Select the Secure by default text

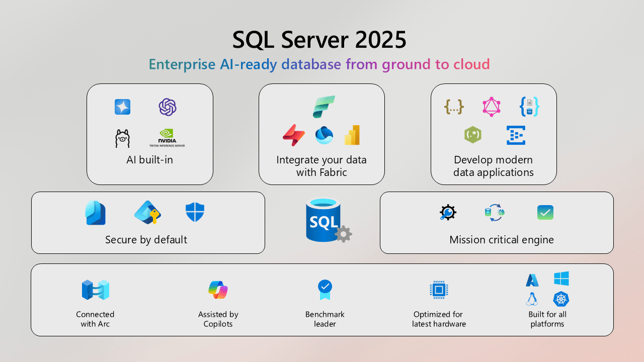pos(146,240)
